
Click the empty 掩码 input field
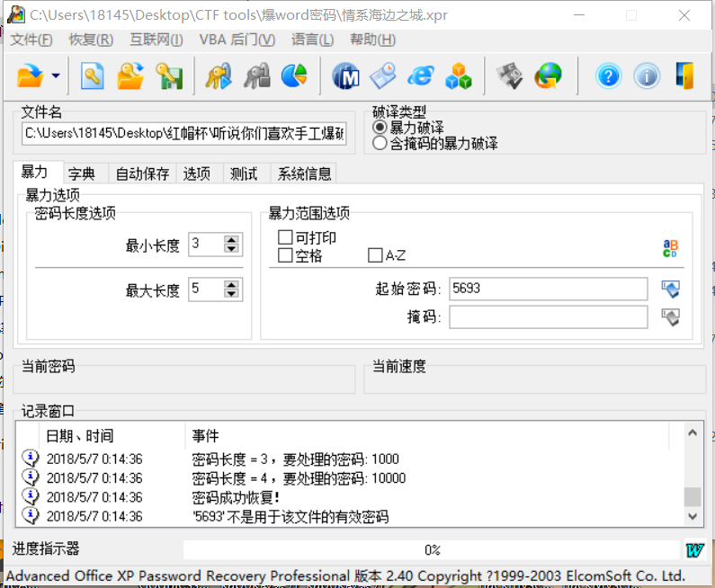[x=548, y=317]
